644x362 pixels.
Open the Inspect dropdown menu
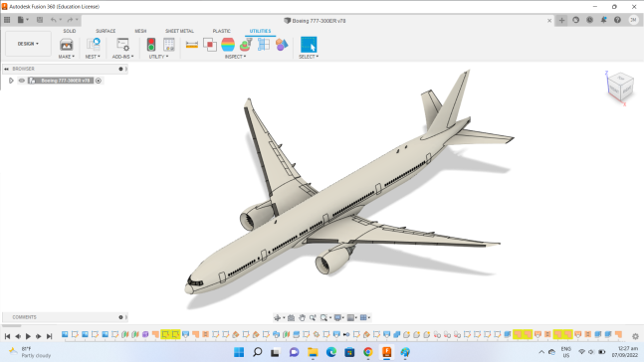point(235,57)
